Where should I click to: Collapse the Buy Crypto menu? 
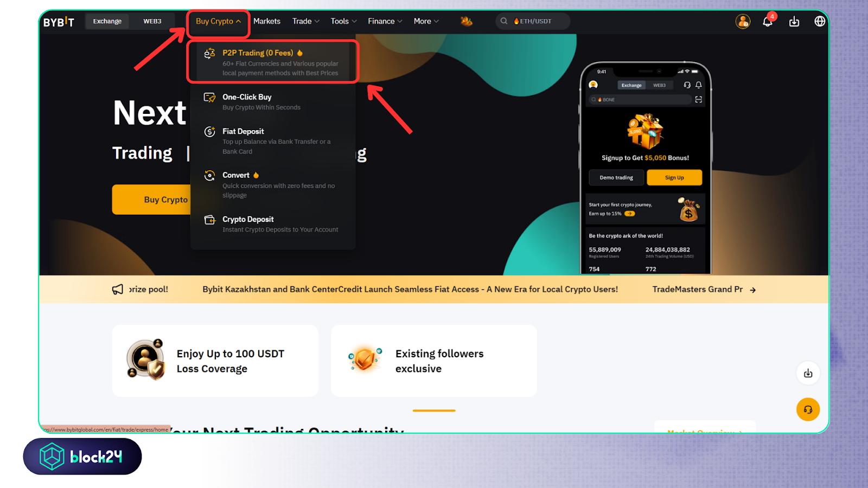218,21
